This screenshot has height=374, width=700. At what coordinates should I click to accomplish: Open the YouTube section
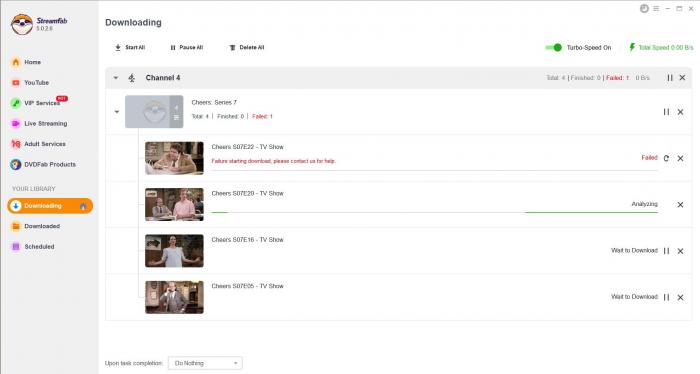pyautogui.click(x=30, y=83)
